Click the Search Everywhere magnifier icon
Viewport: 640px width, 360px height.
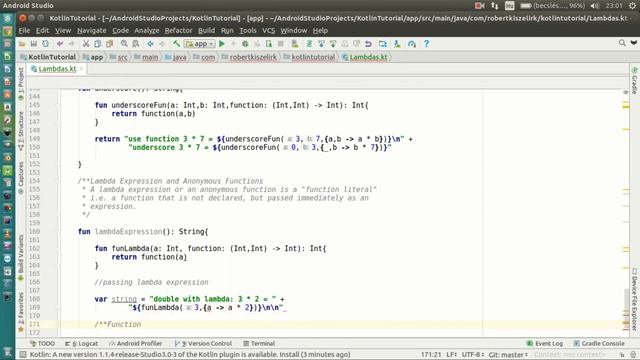[x=622, y=42]
